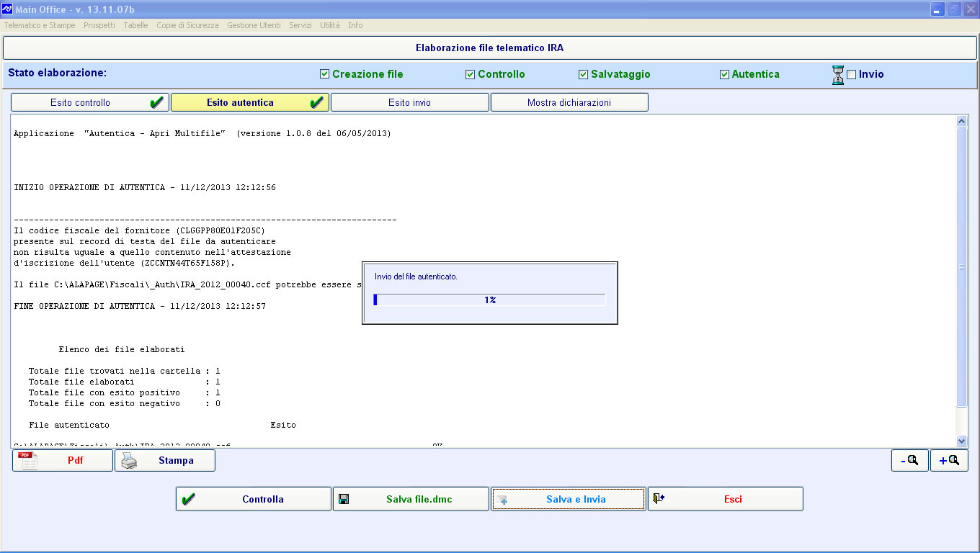Viewport: 980px width, 553px height.
Task: Click the printer Stampa icon
Action: pyautogui.click(x=128, y=461)
